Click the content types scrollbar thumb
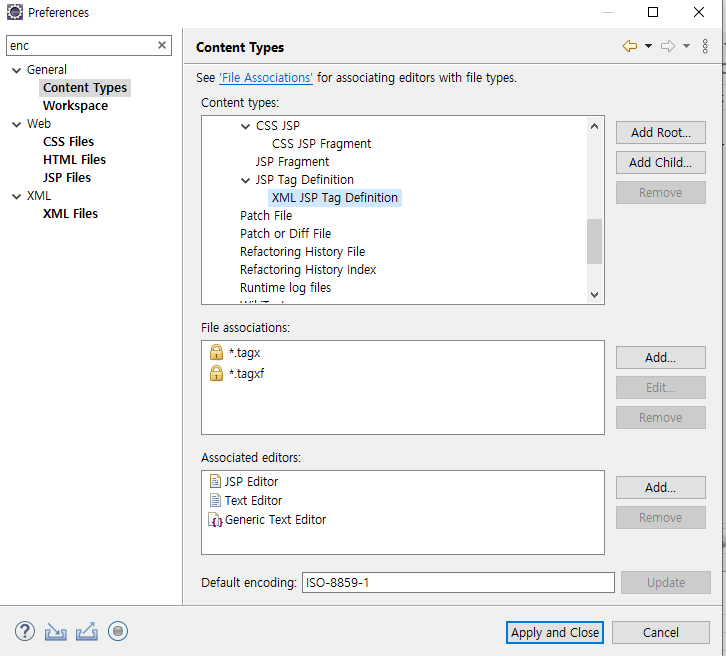Image resolution: width=726 pixels, height=656 pixels. pos(595,241)
